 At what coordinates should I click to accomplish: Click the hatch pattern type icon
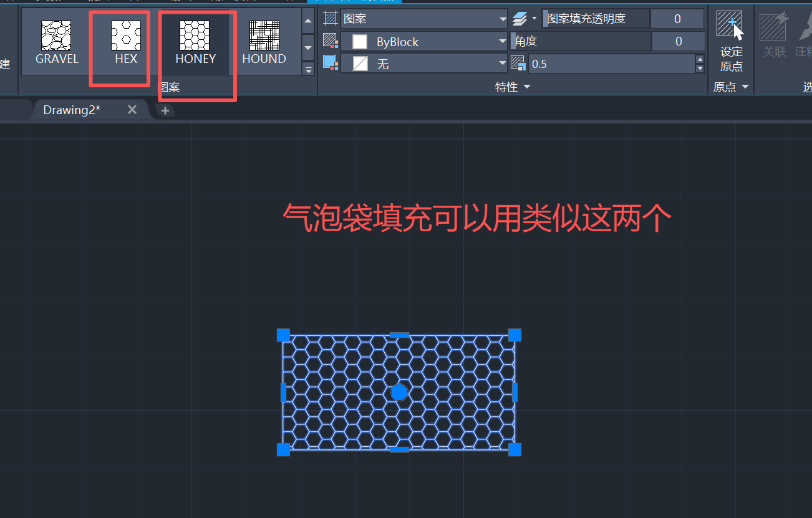tap(330, 18)
